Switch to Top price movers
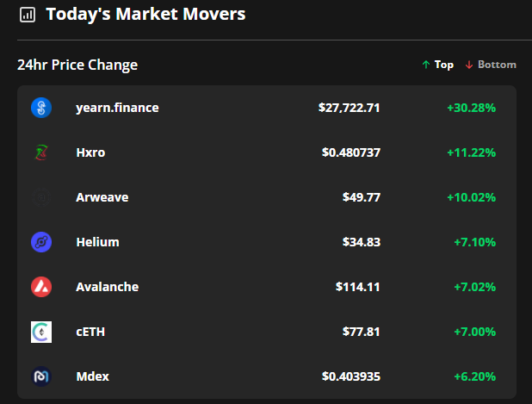This screenshot has height=404, width=532. [437, 65]
